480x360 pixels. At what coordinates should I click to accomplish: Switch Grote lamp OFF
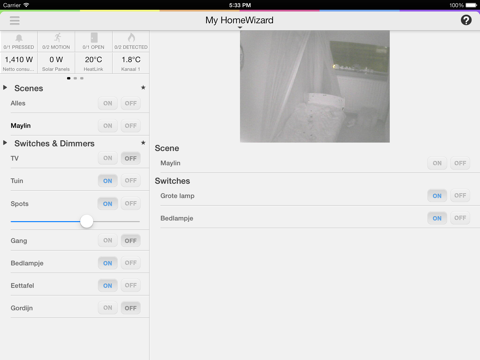pos(460,196)
